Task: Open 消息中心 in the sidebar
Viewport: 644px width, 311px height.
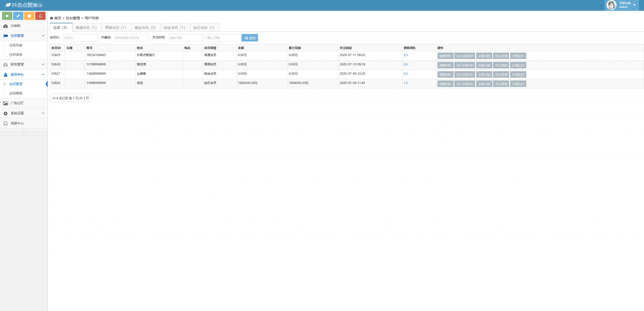Action: tap(17, 123)
